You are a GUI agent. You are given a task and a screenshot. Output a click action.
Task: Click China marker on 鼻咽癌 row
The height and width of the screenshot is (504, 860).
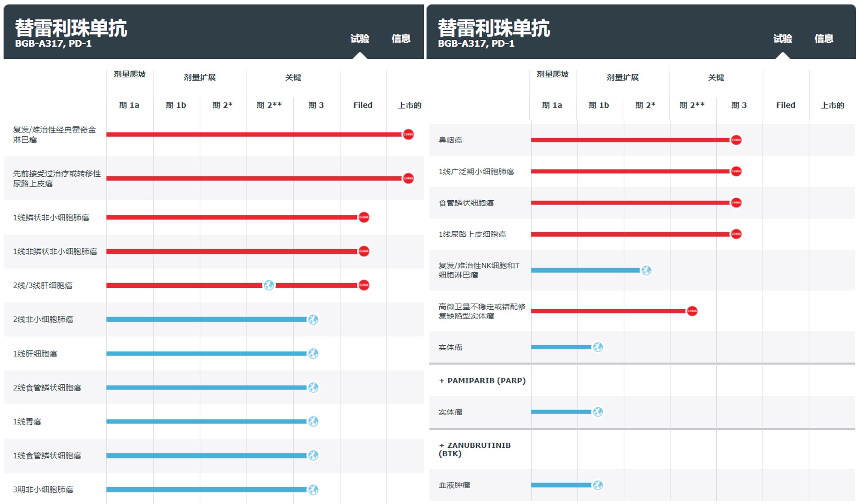click(x=736, y=140)
